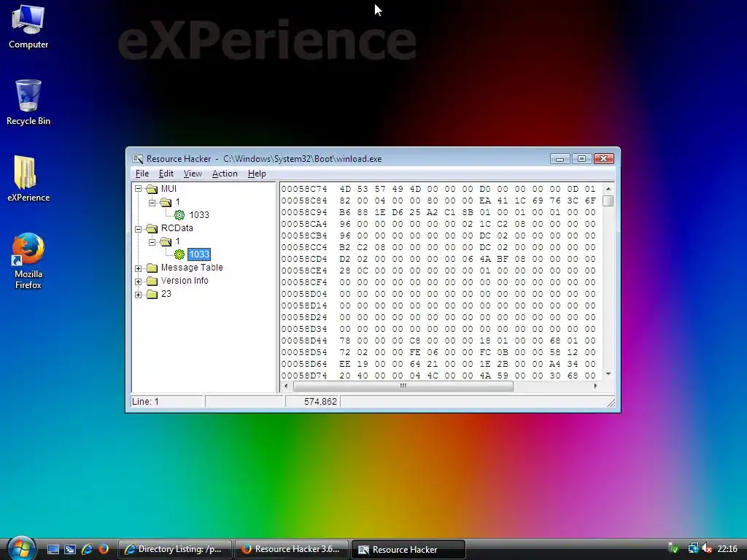The image size is (747, 560).
Task: Click the Resource Hacker taskbar button
Action: point(408,549)
